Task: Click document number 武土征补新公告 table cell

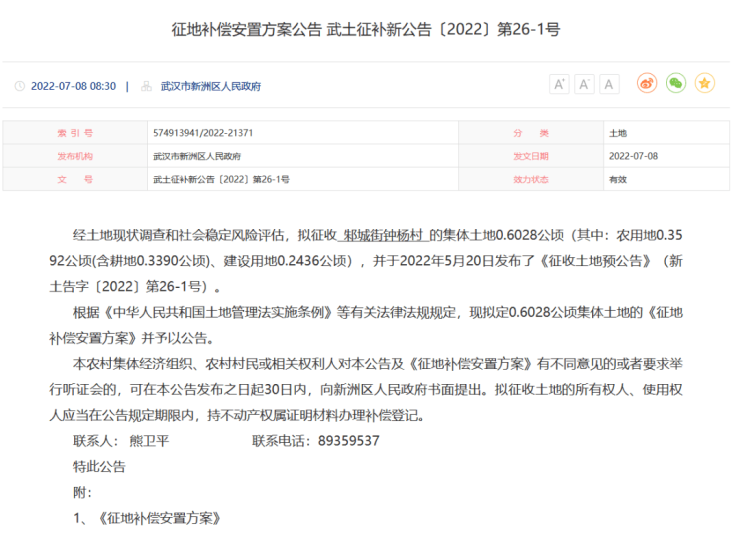Action: [x=221, y=179]
